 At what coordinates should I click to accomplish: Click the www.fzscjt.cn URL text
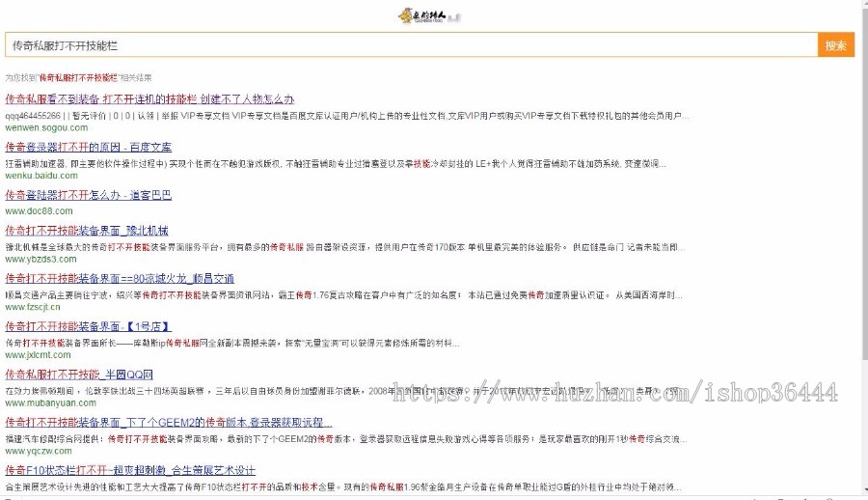point(33,307)
